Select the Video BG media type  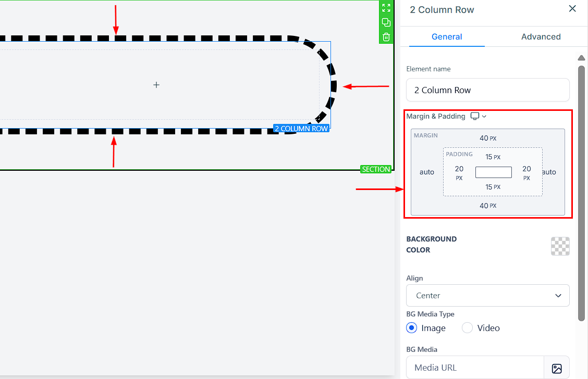pos(468,328)
